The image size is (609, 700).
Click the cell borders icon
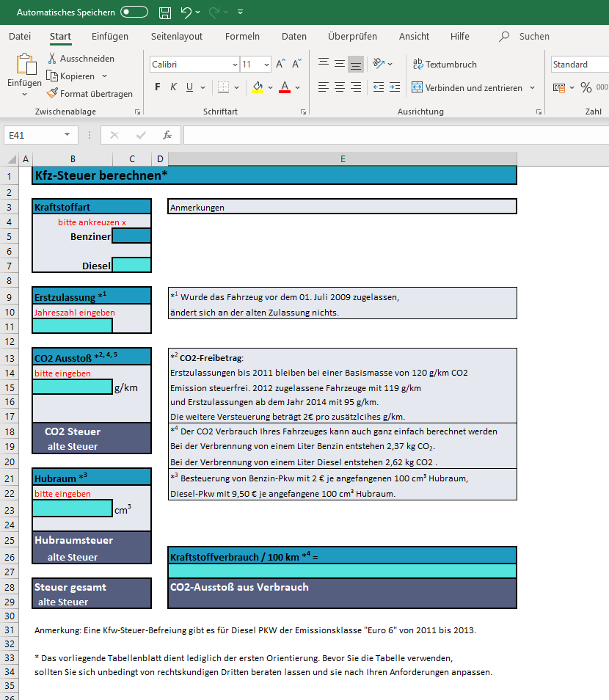(223, 87)
